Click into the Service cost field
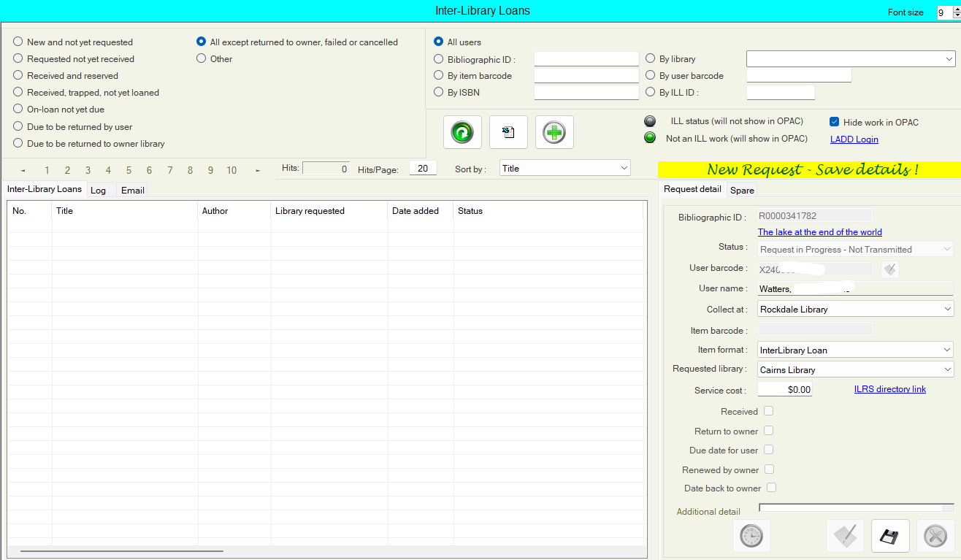This screenshot has width=961, height=560. [785, 390]
